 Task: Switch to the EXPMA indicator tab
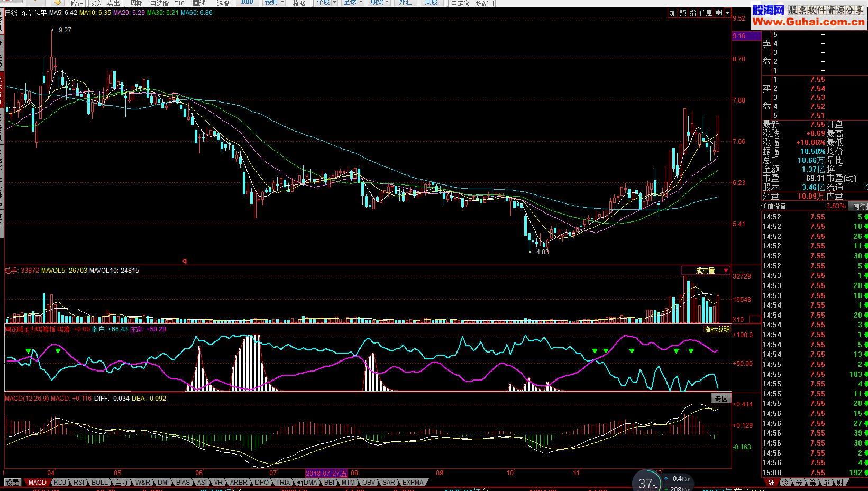coord(413,483)
